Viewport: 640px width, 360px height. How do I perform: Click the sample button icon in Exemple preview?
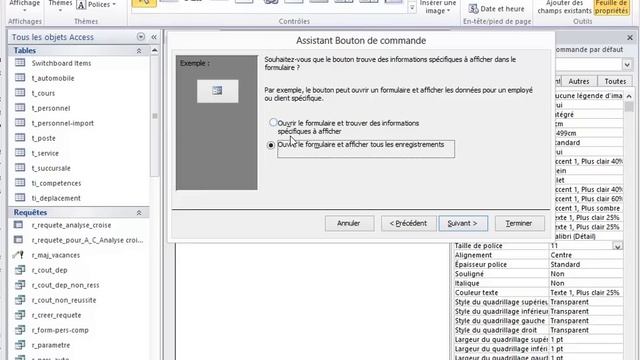(x=218, y=91)
